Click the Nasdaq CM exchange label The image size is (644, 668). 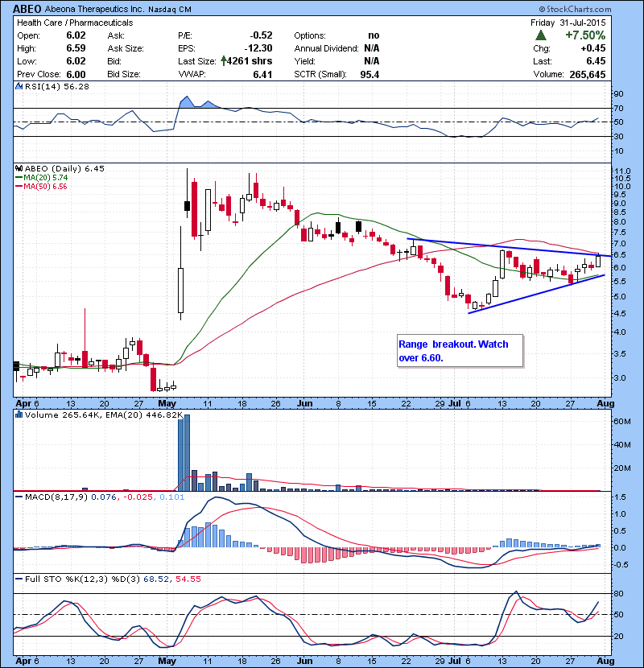170,10
